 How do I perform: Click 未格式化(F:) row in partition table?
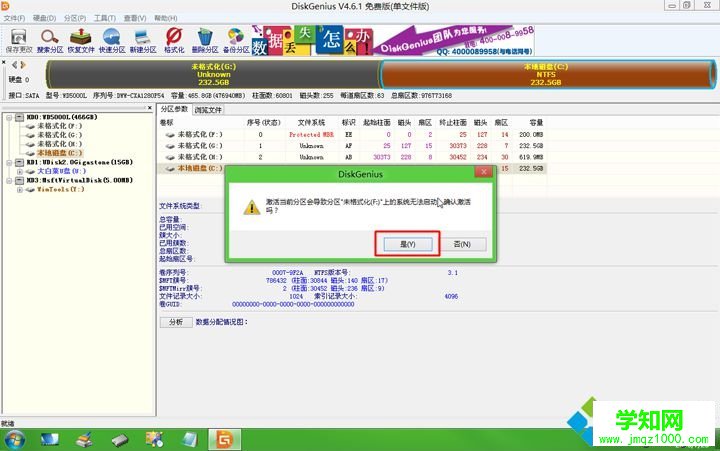353,135
